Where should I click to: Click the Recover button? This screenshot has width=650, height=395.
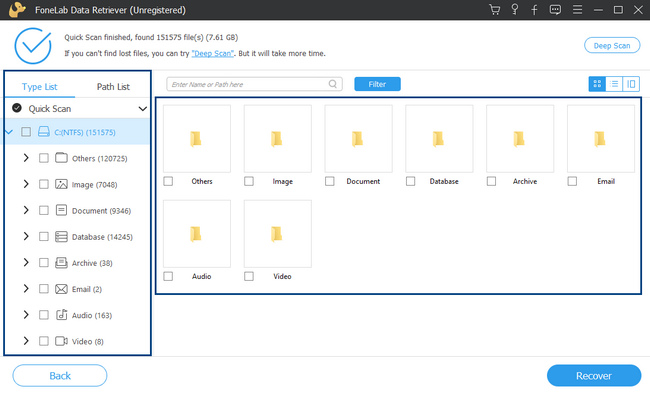pos(594,376)
